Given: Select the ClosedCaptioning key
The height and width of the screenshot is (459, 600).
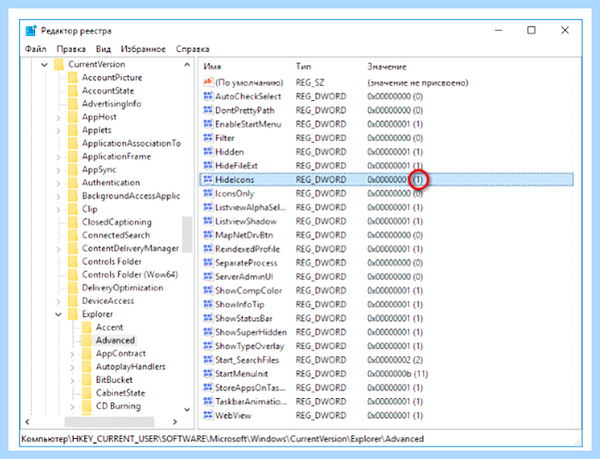Looking at the screenshot, I should [117, 222].
